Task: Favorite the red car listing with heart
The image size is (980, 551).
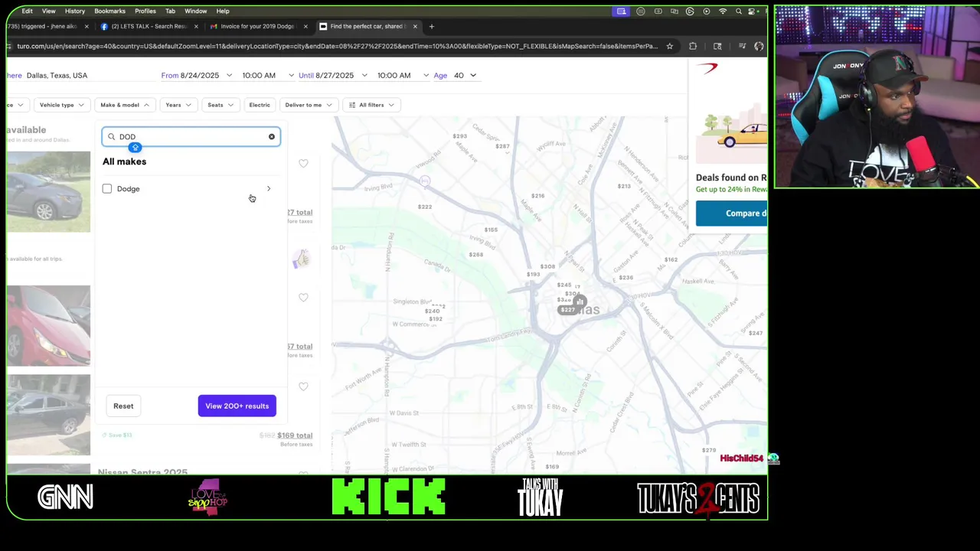Action: (303, 297)
